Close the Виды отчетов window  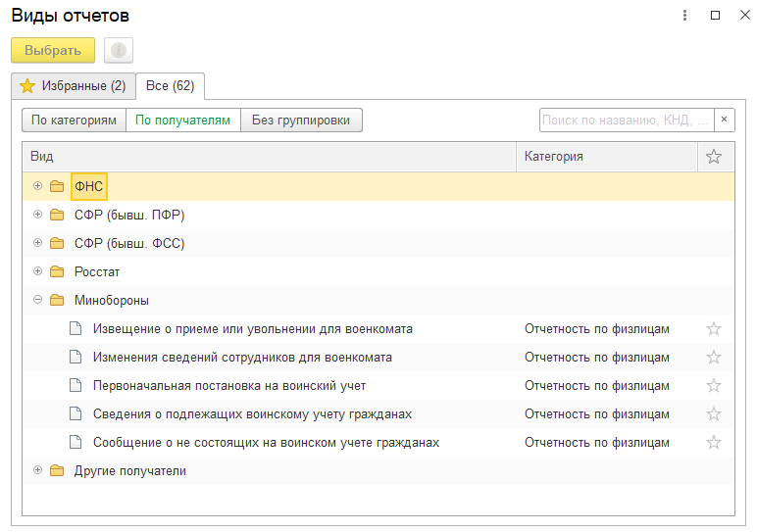coord(745,16)
